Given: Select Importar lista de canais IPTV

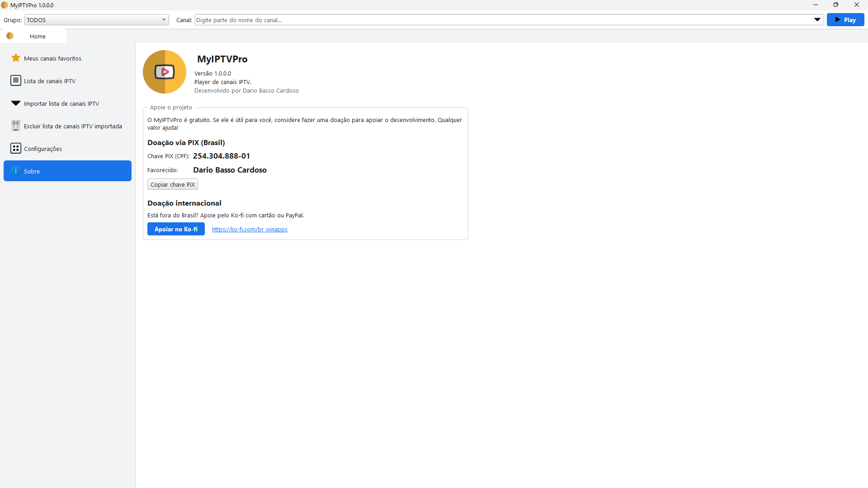Looking at the screenshot, I should (x=67, y=103).
